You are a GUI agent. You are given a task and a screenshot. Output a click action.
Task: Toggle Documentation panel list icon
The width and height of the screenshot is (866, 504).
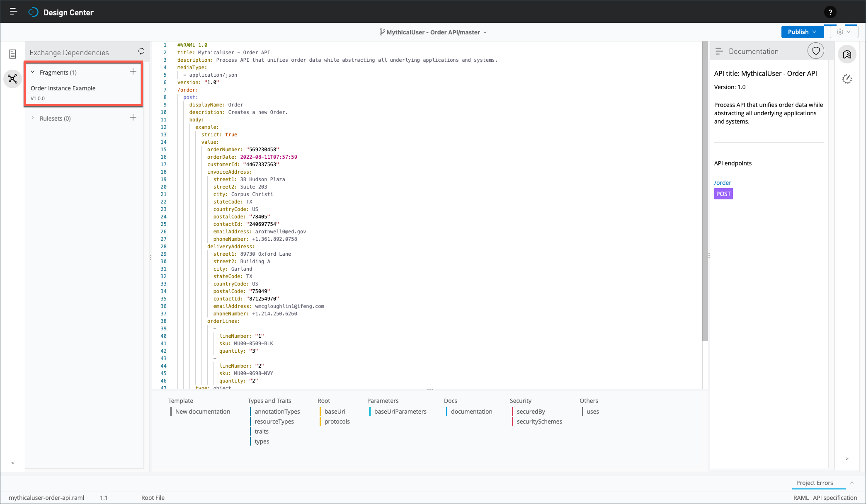(x=719, y=51)
